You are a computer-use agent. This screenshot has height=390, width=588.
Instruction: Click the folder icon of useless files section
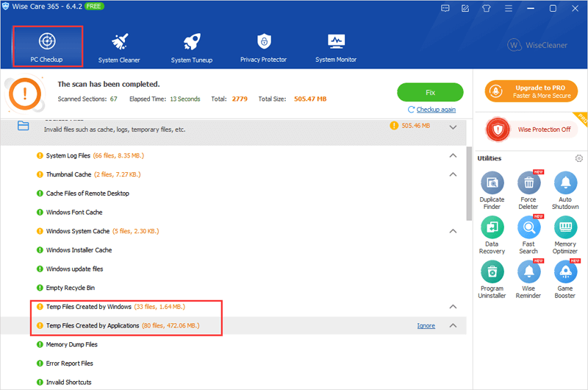pos(24,126)
